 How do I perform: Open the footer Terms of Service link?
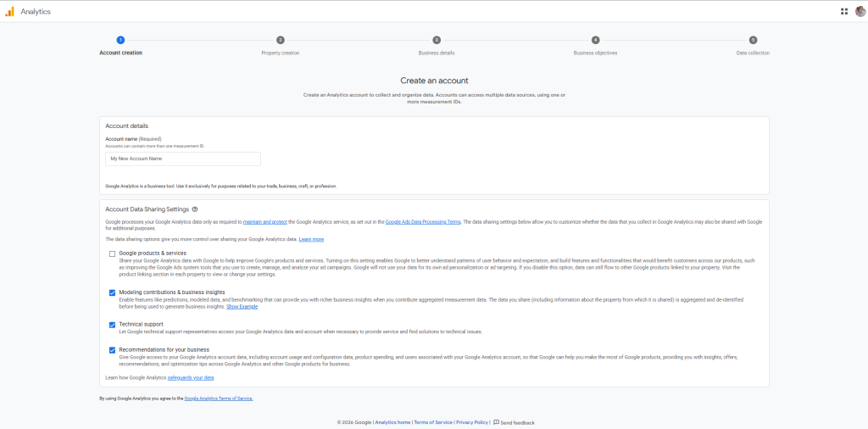433,422
